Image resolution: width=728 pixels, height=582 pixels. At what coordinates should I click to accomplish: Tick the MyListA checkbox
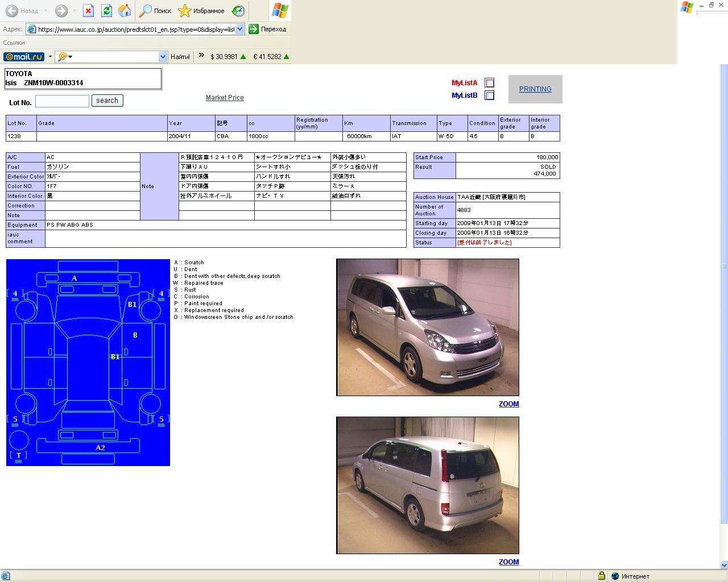pyautogui.click(x=489, y=83)
